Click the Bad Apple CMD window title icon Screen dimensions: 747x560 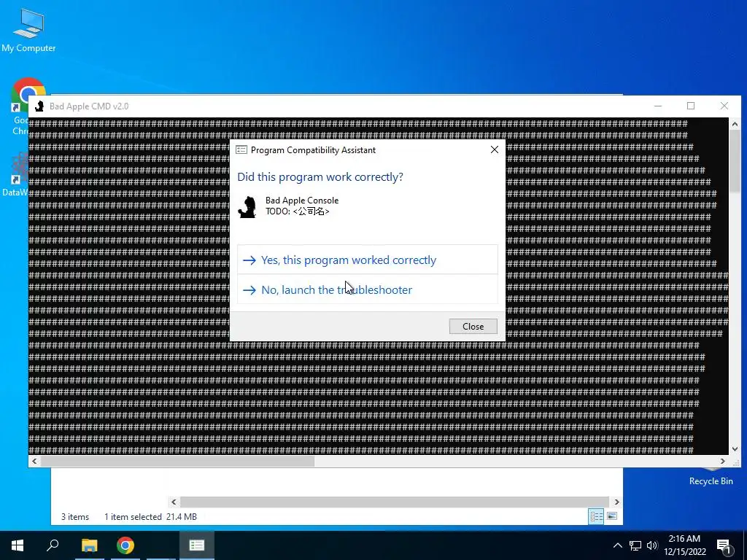(39, 106)
